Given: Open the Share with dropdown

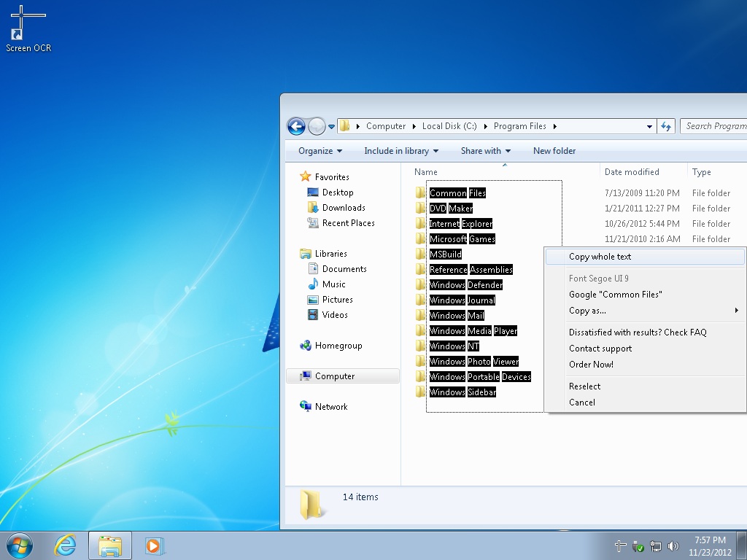Looking at the screenshot, I should coord(484,151).
